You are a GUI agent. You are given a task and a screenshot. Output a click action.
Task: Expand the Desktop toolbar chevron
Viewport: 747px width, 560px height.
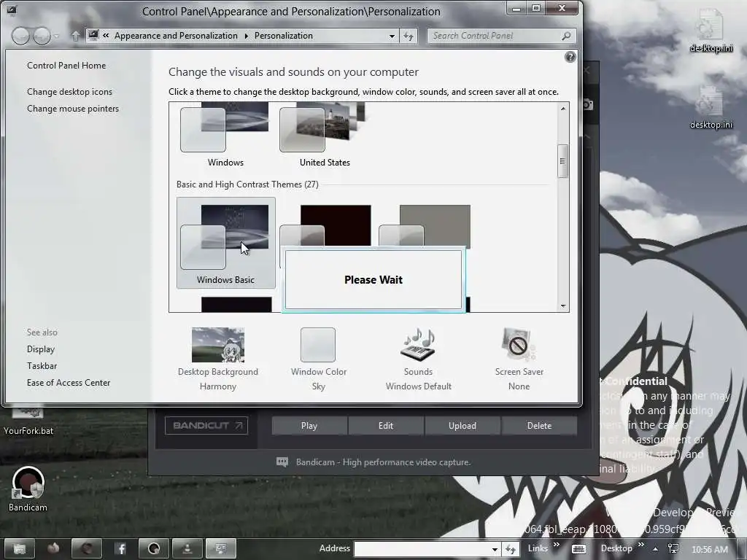coord(640,545)
